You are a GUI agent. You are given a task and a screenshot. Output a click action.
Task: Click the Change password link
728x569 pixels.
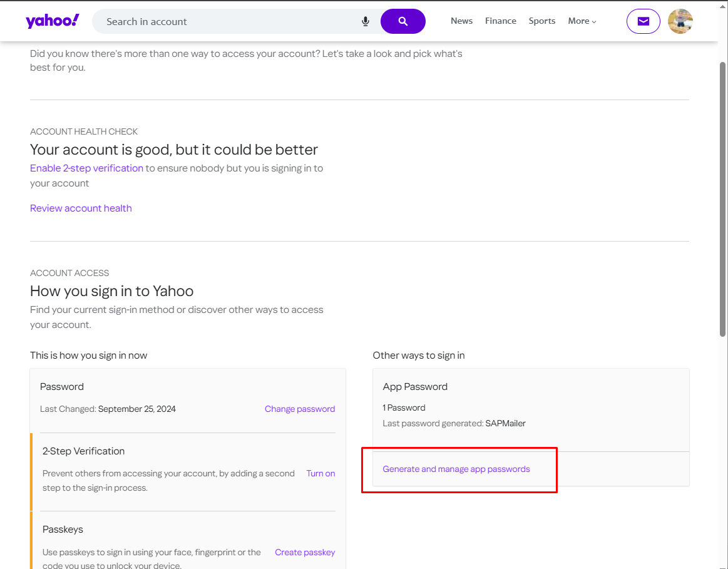click(299, 409)
